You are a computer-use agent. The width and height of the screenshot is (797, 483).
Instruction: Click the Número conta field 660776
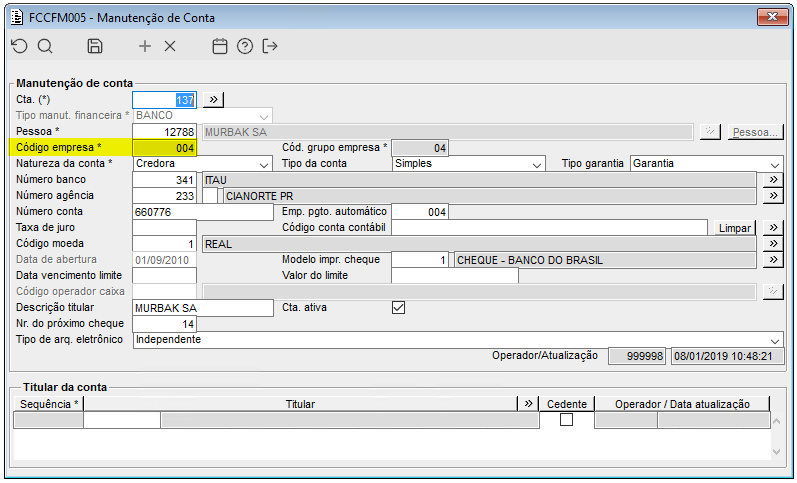(x=203, y=212)
